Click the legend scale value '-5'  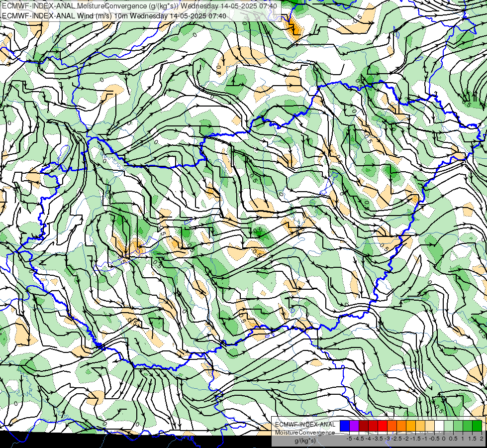(349, 439)
